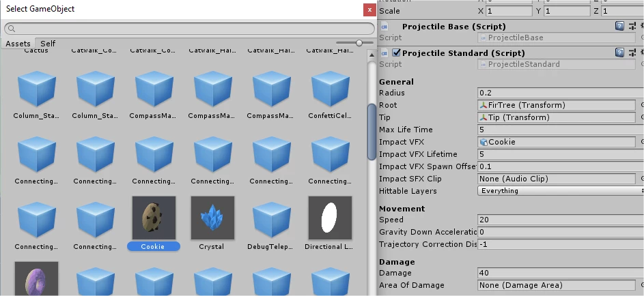Image resolution: width=644 pixels, height=296 pixels.
Task: Click the Tip (Transform) object field
Action: point(557,117)
